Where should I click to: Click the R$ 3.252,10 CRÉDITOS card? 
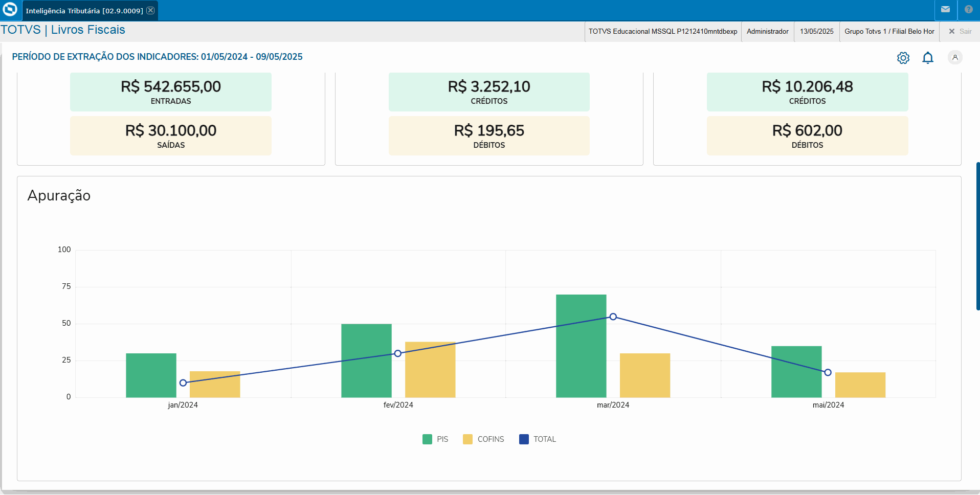point(489,92)
